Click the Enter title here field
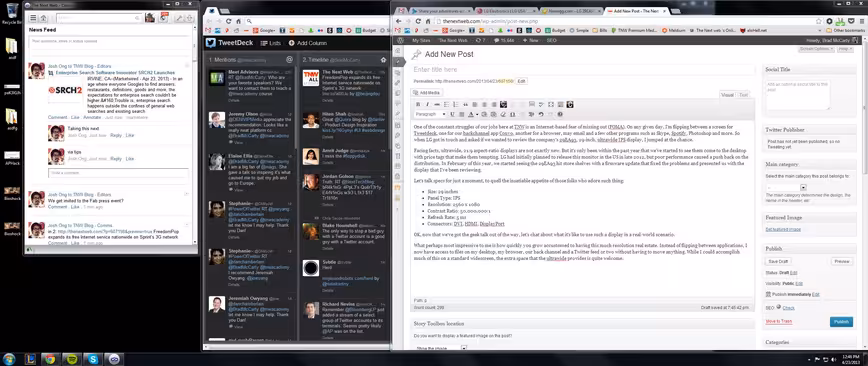The width and height of the screenshot is (868, 366). tap(583, 70)
